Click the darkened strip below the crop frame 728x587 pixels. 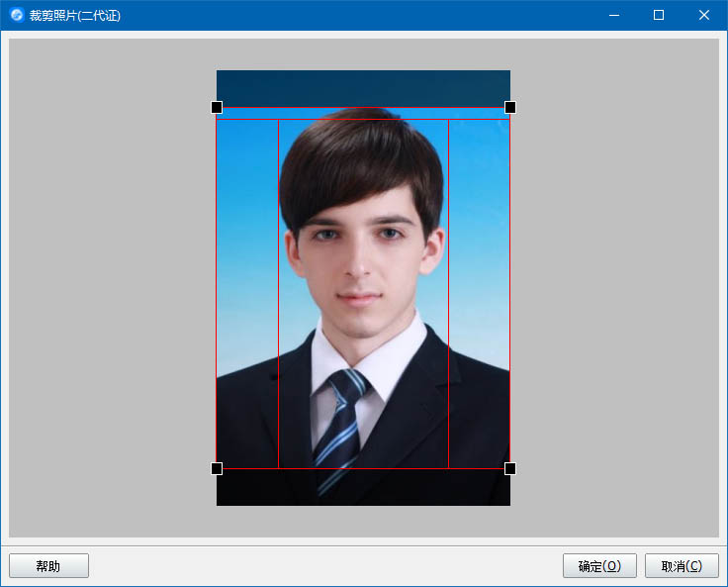pos(363,488)
